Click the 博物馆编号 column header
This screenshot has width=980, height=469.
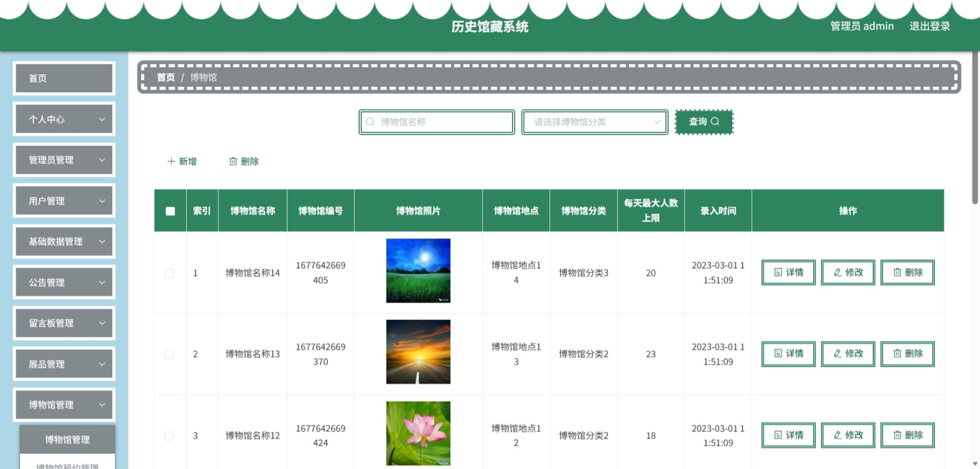pyautogui.click(x=321, y=211)
